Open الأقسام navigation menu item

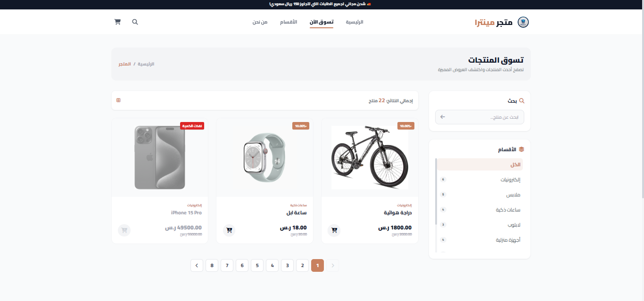pyautogui.click(x=289, y=22)
